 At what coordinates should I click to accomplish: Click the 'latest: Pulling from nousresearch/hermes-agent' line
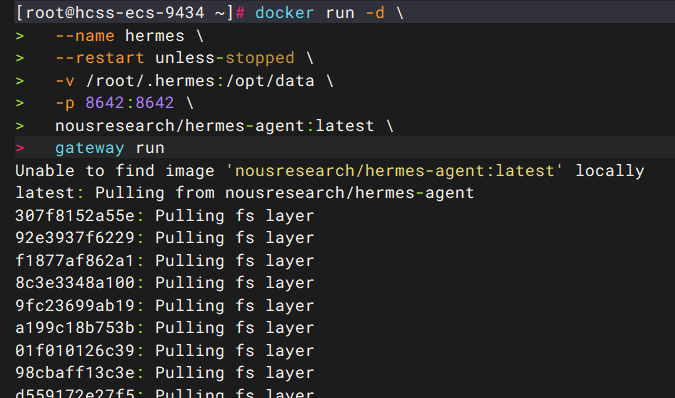tap(245, 193)
